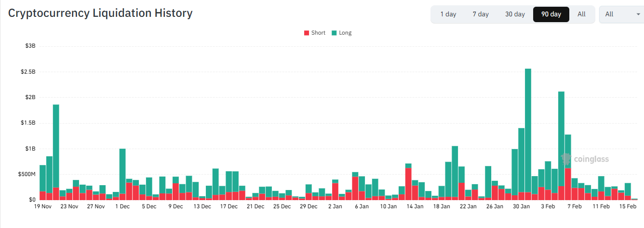
Task: Click the red Short legend swatch
Action: pyautogui.click(x=307, y=33)
